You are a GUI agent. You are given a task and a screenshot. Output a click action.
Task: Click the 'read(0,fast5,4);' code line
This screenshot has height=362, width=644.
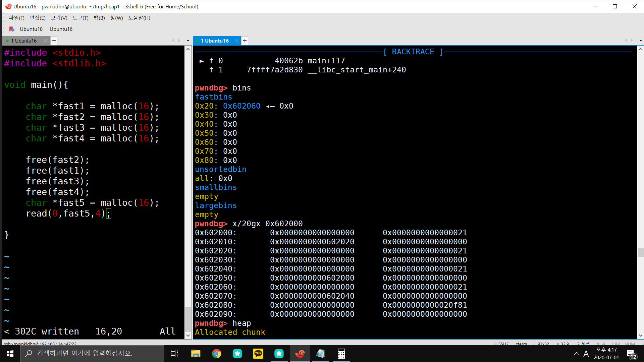coord(68,214)
